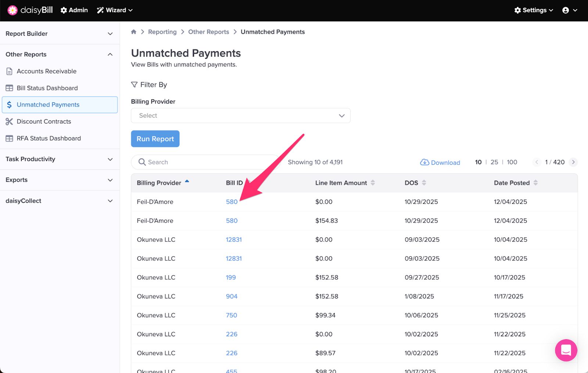Show 100 rows per page
The width and height of the screenshot is (588, 373).
click(x=512, y=162)
